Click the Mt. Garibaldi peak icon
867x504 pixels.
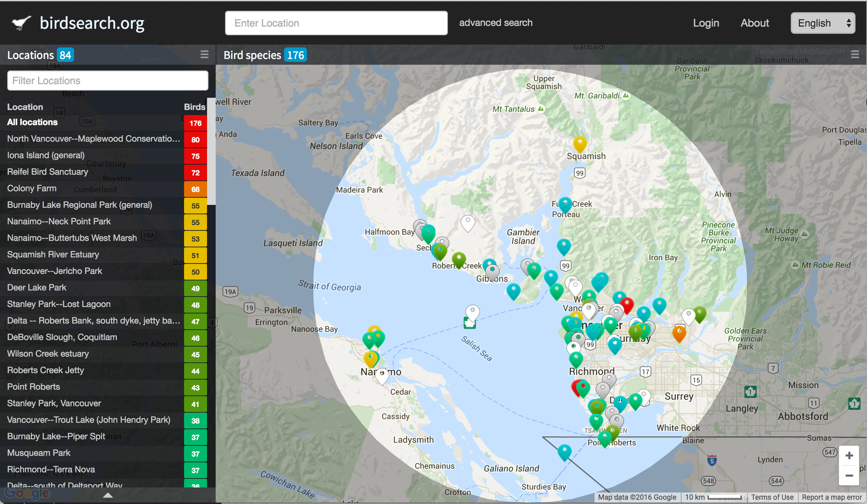coord(626,96)
